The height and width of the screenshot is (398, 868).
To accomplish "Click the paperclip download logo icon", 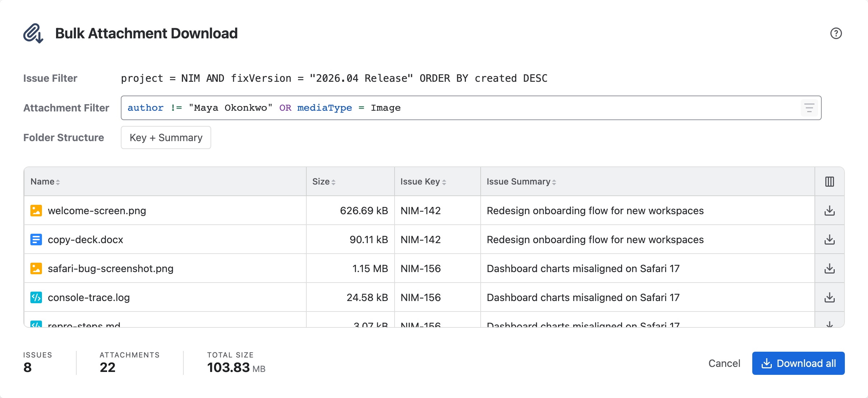I will click(x=33, y=33).
